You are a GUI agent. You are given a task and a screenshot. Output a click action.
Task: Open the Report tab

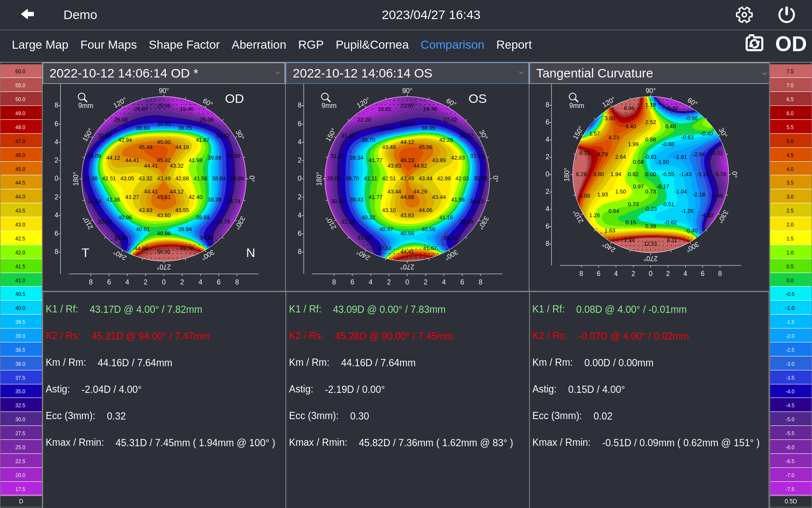click(x=514, y=44)
